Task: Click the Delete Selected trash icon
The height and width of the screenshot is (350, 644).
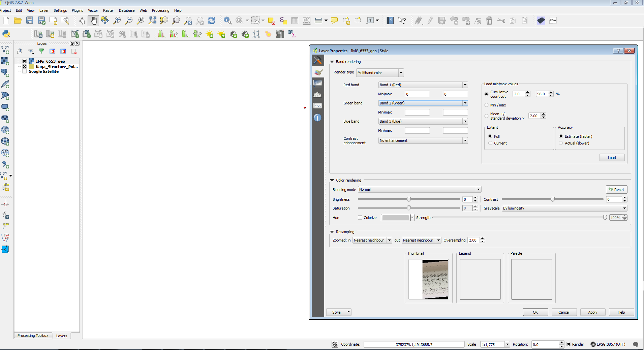Action: (489, 21)
